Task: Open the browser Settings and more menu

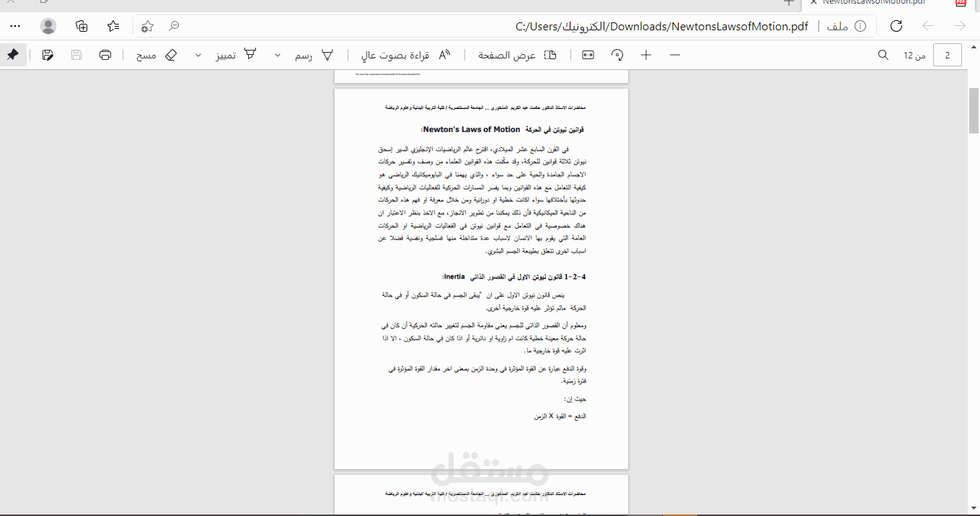Action: (x=15, y=26)
